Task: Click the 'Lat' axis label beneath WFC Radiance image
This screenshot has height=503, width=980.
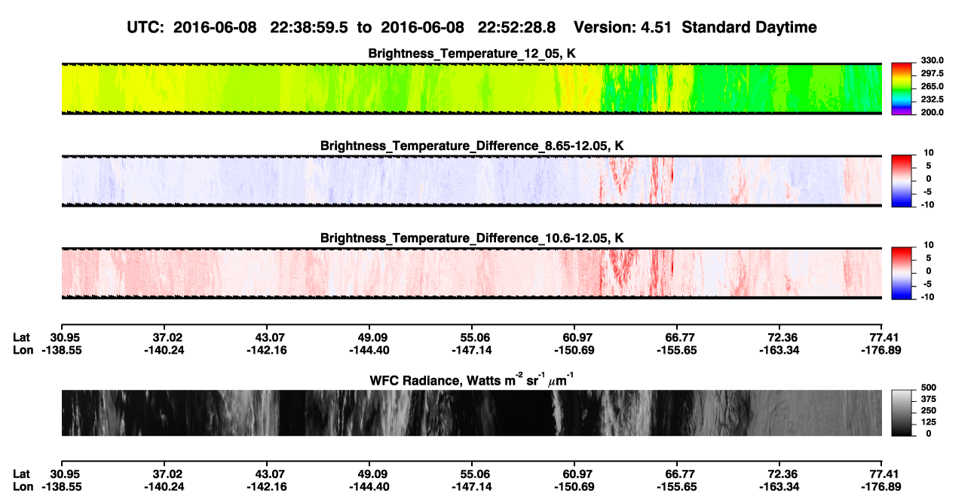Action: (x=22, y=474)
